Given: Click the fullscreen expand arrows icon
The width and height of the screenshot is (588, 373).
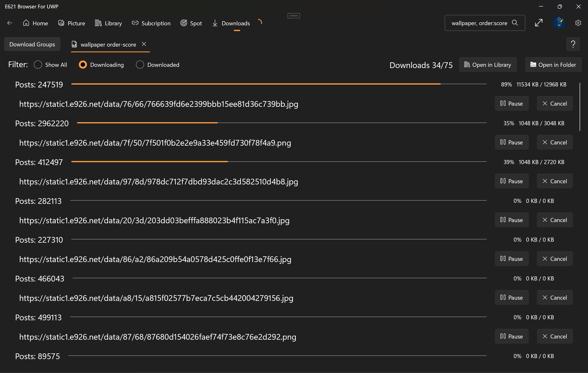Looking at the screenshot, I should pos(539,23).
